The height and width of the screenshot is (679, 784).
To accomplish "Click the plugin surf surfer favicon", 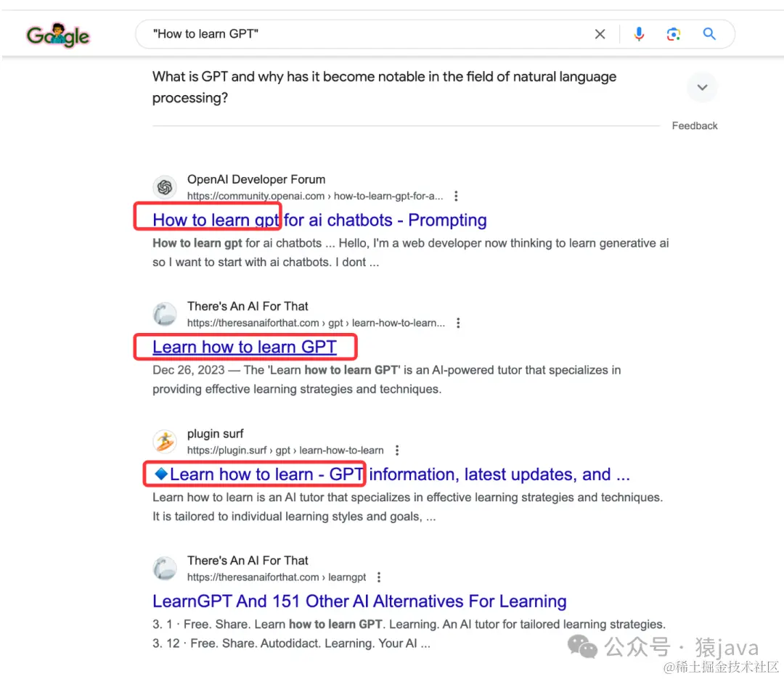I will (x=165, y=442).
